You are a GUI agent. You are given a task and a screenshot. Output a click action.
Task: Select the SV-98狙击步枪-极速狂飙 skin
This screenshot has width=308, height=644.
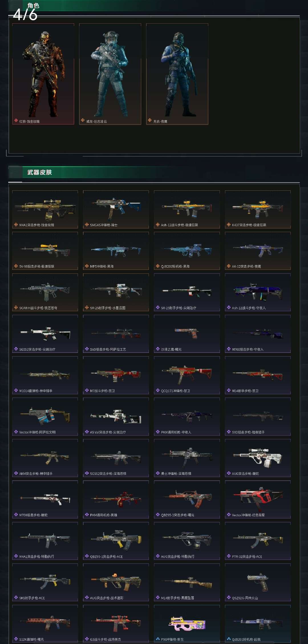coord(45,251)
